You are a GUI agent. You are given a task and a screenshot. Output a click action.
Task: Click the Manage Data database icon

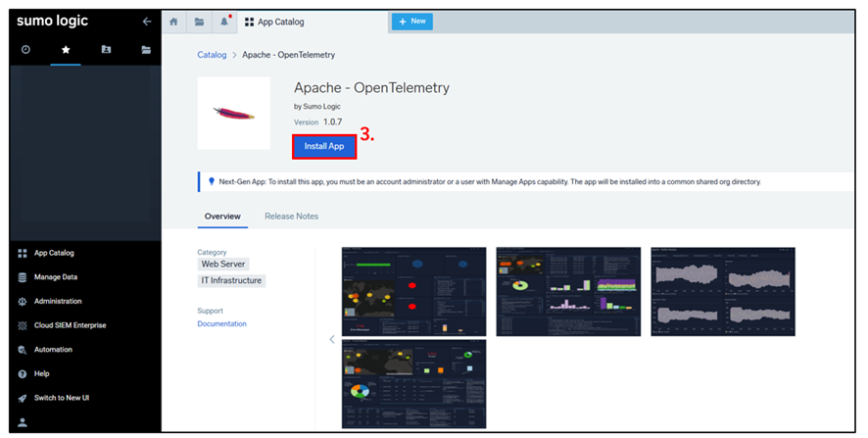23,277
